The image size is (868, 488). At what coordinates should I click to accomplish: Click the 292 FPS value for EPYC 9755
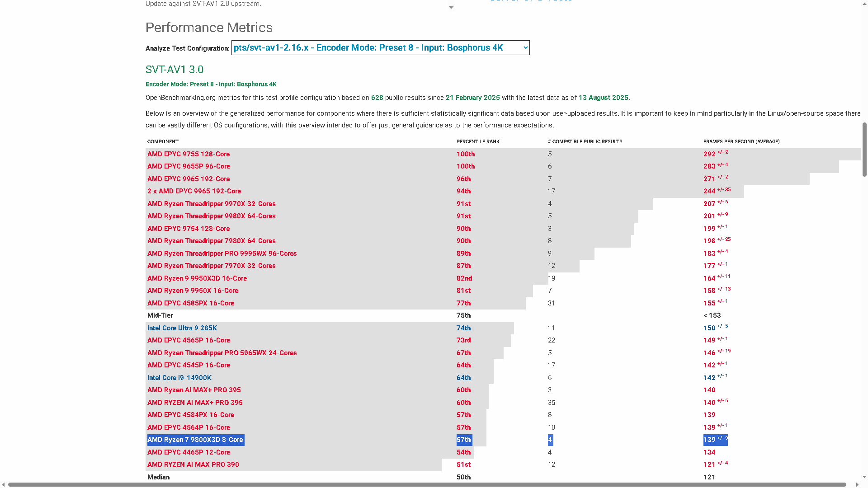tap(709, 154)
